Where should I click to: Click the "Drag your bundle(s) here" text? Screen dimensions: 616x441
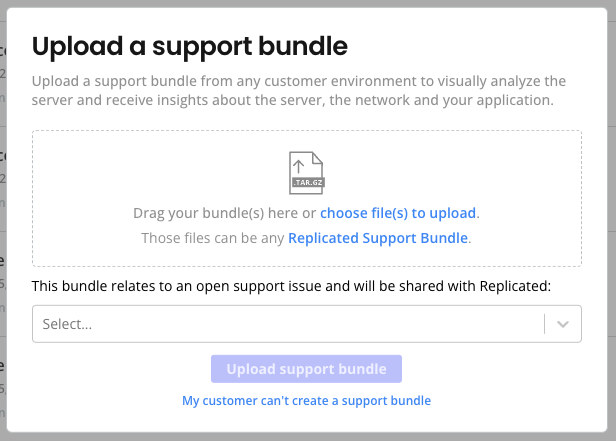pyautogui.click(x=224, y=213)
